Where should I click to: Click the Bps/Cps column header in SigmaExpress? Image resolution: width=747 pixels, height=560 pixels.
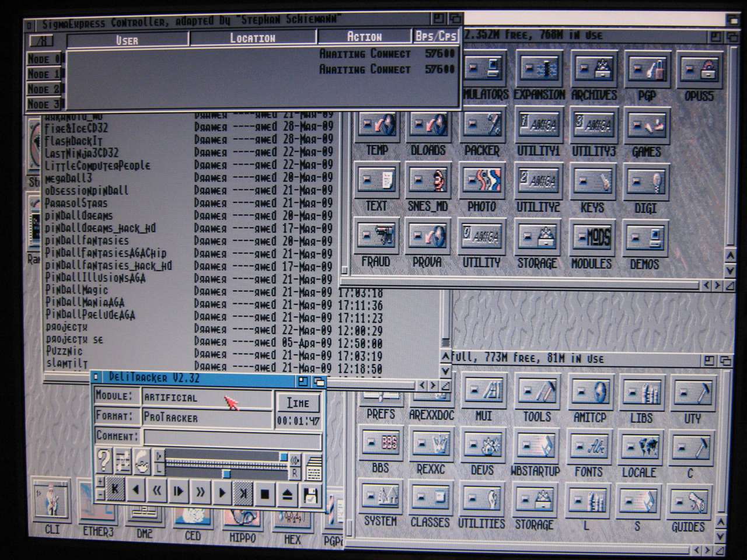(436, 36)
